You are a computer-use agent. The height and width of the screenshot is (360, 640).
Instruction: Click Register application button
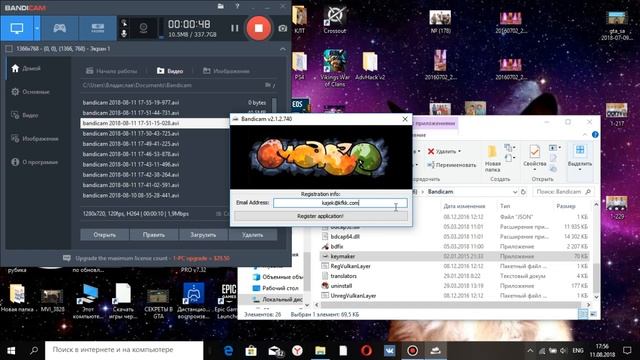pyautogui.click(x=320, y=216)
